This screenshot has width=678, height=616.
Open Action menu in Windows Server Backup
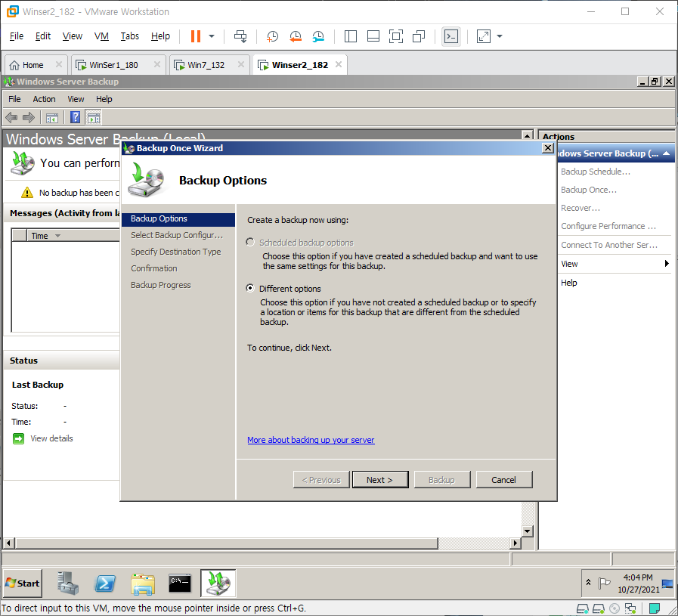[x=44, y=99]
